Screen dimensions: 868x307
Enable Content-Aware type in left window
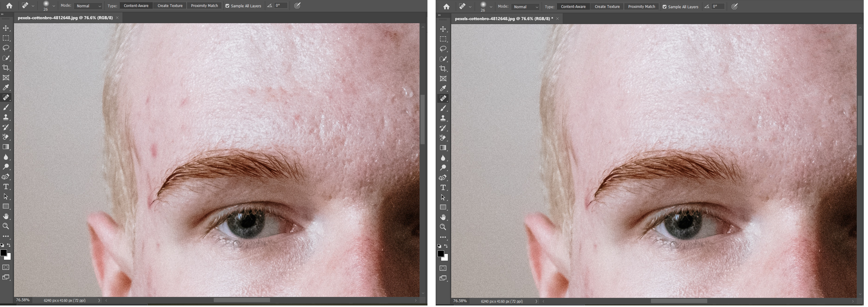(x=136, y=6)
